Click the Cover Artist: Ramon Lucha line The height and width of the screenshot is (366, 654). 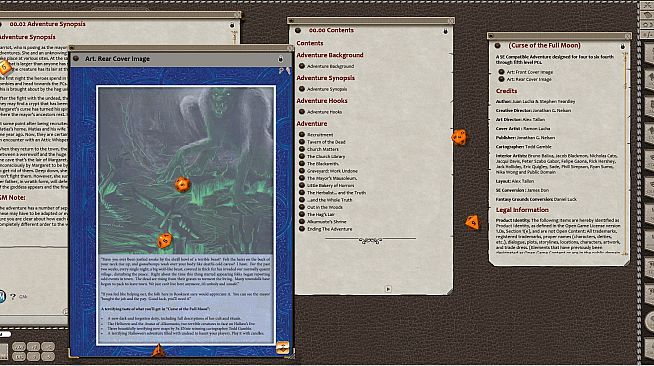(x=523, y=128)
